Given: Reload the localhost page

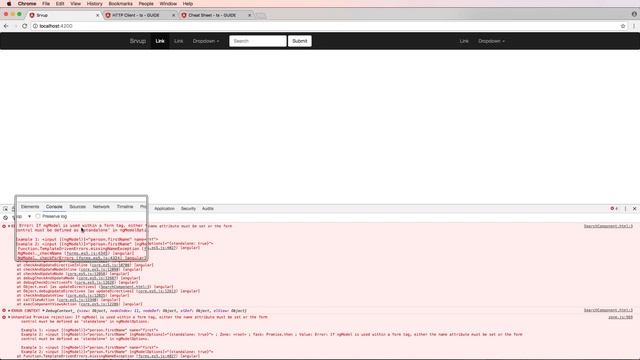Looking at the screenshot, I should (24, 26).
